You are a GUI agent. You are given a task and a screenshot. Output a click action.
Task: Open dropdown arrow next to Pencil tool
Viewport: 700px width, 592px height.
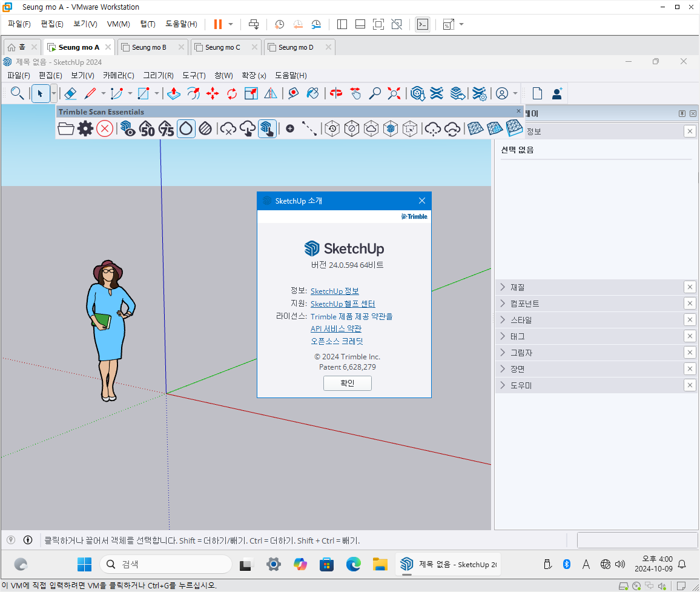click(x=103, y=93)
